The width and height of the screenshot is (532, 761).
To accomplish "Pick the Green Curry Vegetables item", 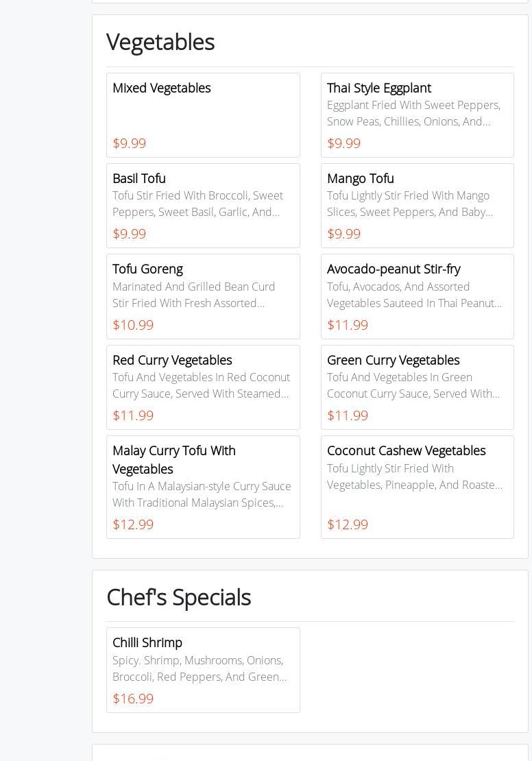I will click(x=417, y=387).
